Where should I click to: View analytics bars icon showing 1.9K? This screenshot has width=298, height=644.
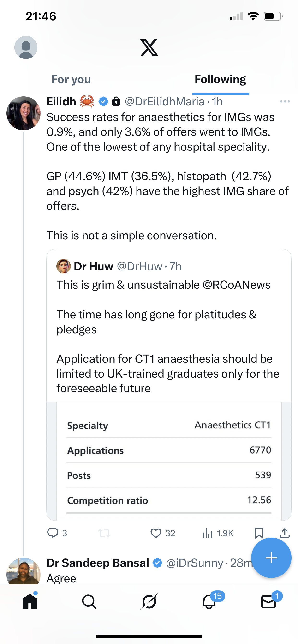point(208,533)
